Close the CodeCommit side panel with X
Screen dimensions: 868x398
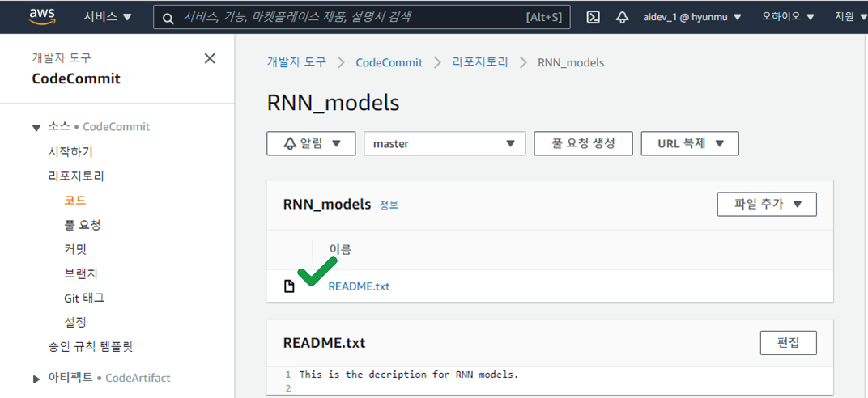[210, 58]
